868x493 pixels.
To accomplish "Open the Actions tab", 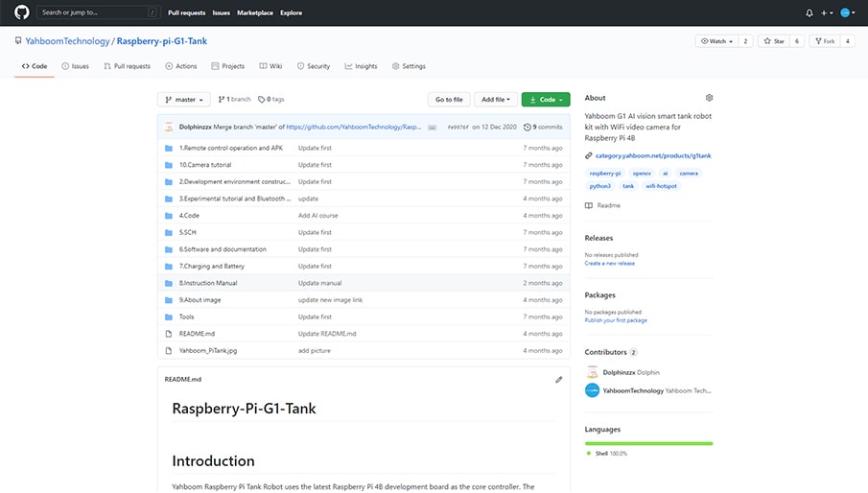I will [181, 66].
